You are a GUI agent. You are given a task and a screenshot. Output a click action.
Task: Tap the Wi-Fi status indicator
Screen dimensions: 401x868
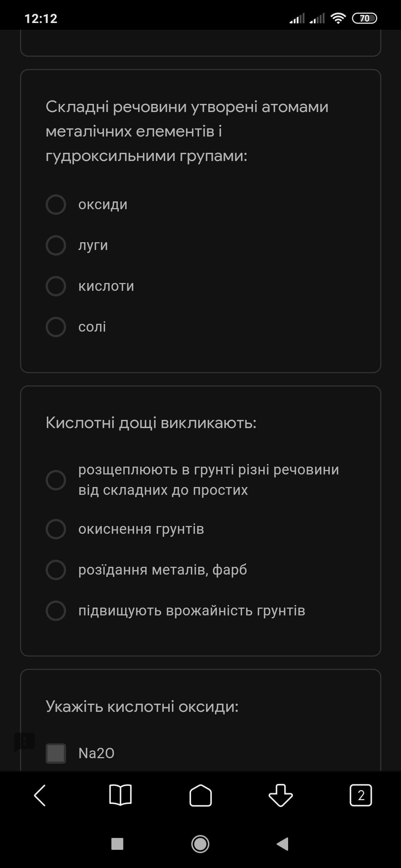pyautogui.click(x=338, y=18)
